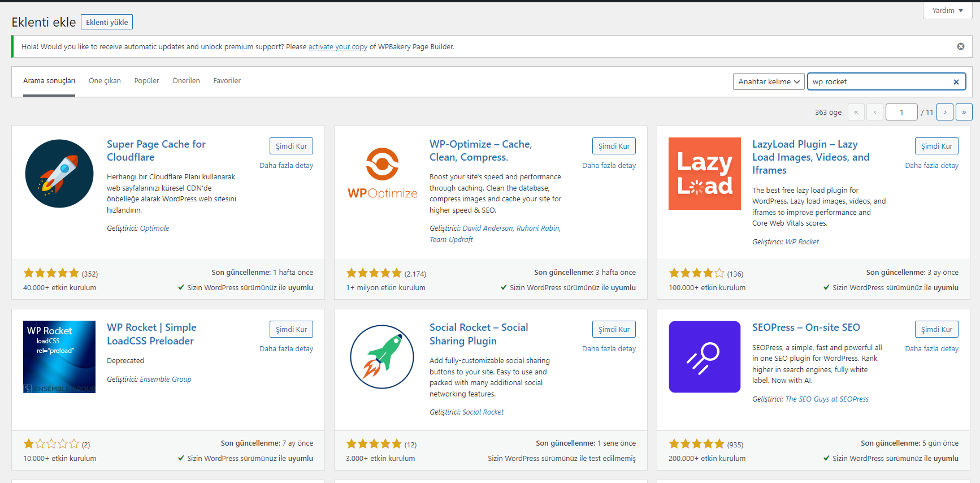
Task: Open Daha fazla detay for WP-Optimize
Action: (x=609, y=166)
